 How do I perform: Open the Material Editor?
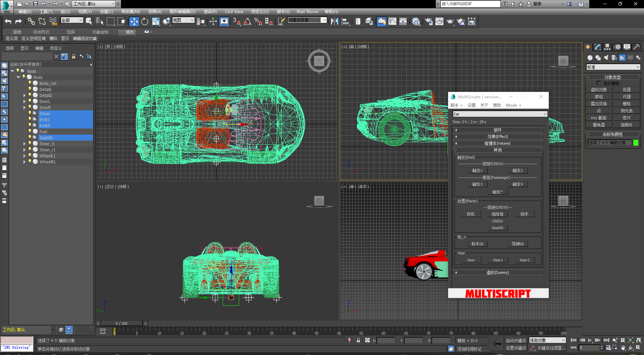click(x=416, y=22)
